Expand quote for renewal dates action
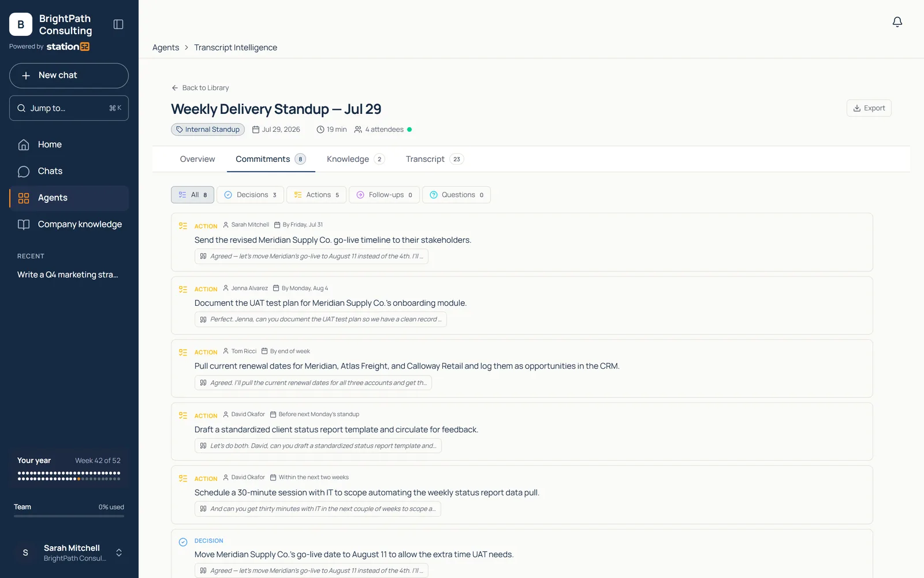The width and height of the screenshot is (924, 578). 313,383
